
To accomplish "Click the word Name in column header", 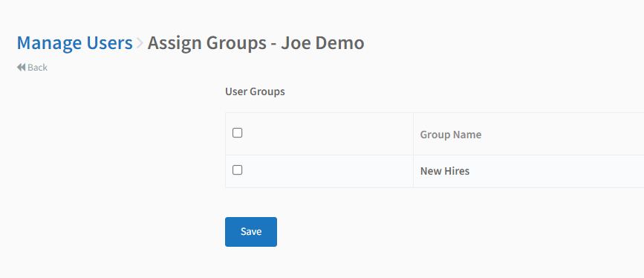I will (x=468, y=135).
